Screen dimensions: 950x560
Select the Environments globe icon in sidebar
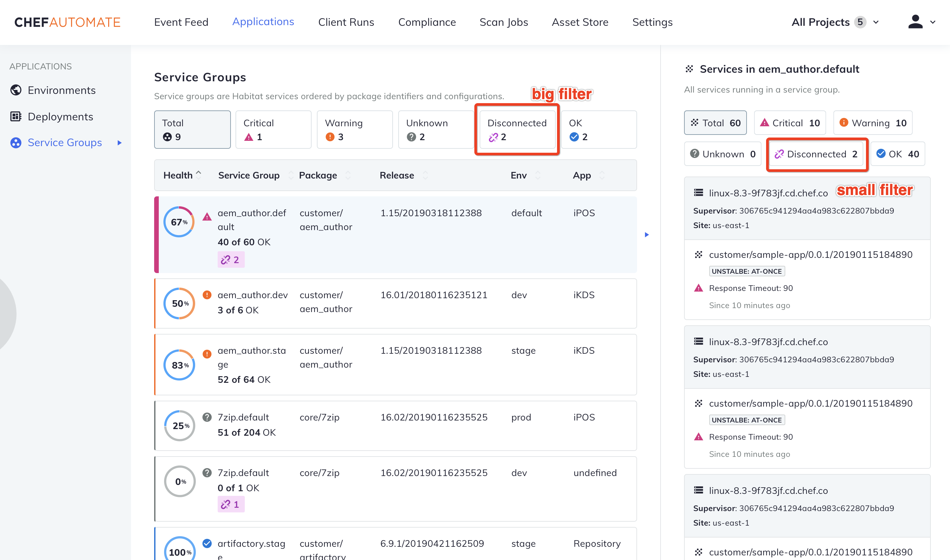[15, 90]
